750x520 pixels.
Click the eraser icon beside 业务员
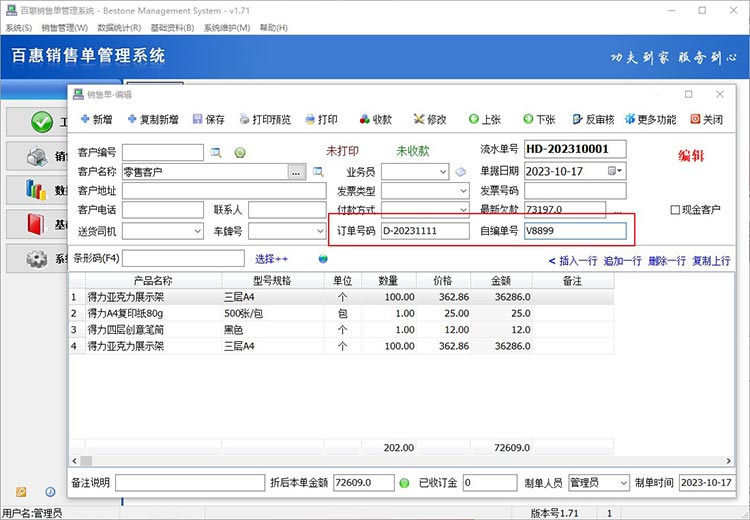click(460, 172)
